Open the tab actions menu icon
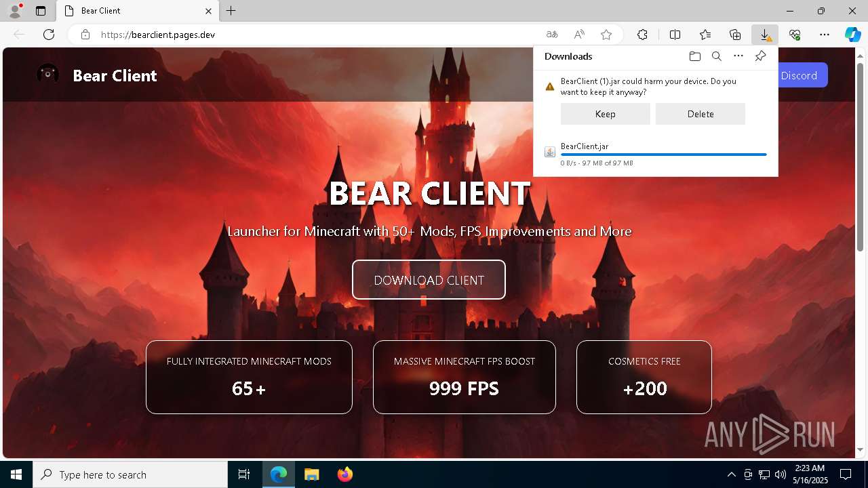This screenshot has height=488, width=868. [41, 11]
